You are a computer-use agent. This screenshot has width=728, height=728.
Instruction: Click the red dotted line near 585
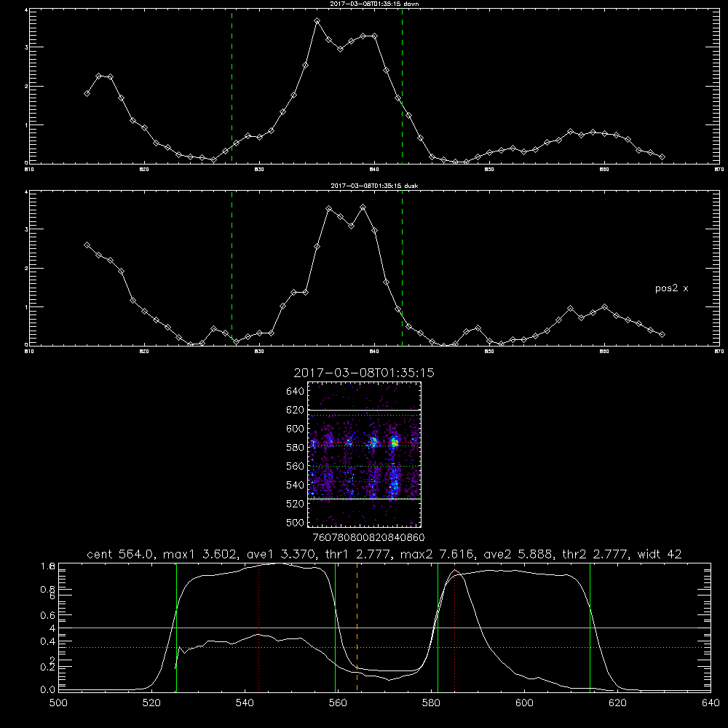(x=454, y=627)
